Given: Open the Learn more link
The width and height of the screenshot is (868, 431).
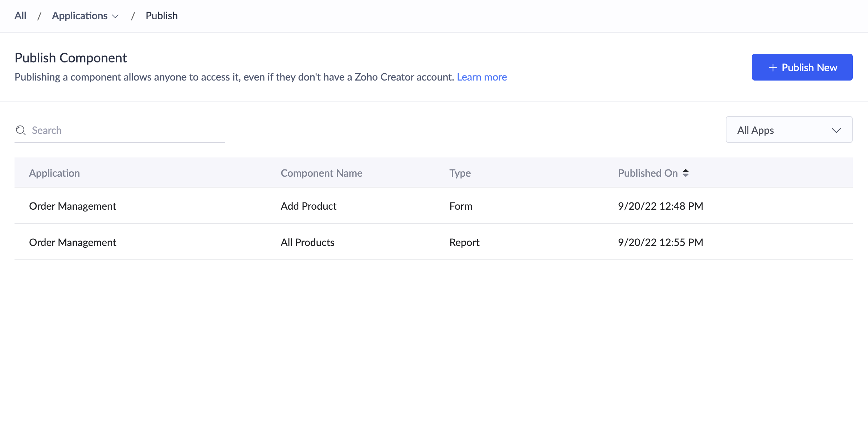Looking at the screenshot, I should (482, 77).
